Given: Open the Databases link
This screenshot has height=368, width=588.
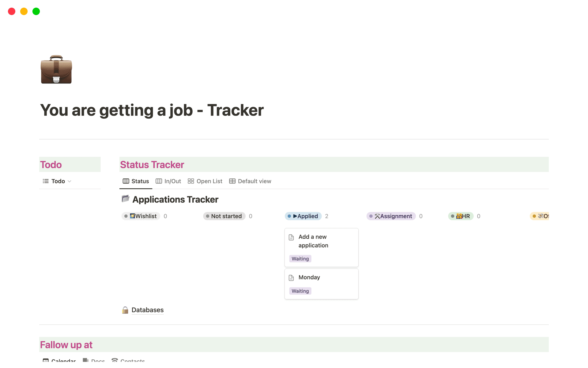Looking at the screenshot, I should [147, 310].
